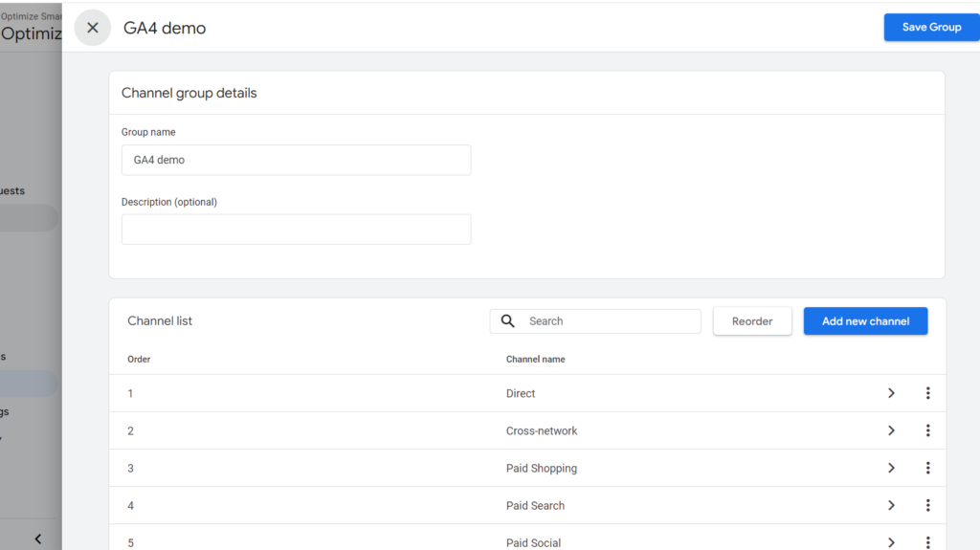The image size is (980, 550).
Task: Open more options for Cross-network channel
Action: (928, 430)
